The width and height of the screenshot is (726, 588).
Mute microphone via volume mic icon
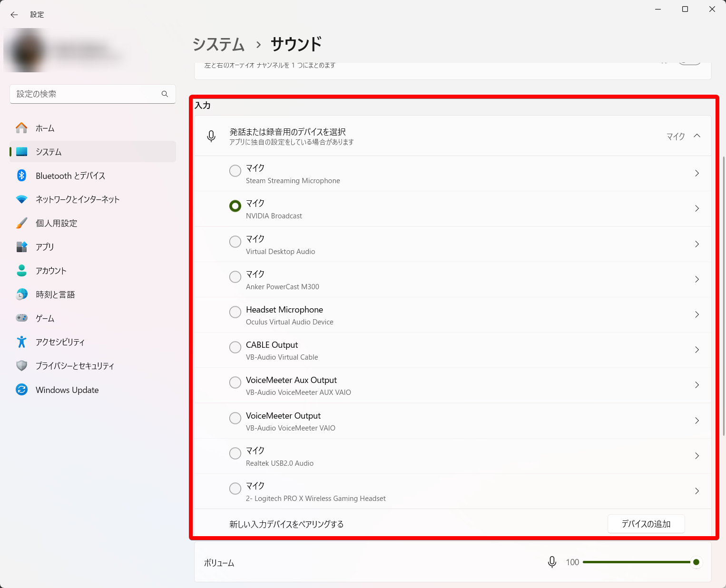[552, 562]
